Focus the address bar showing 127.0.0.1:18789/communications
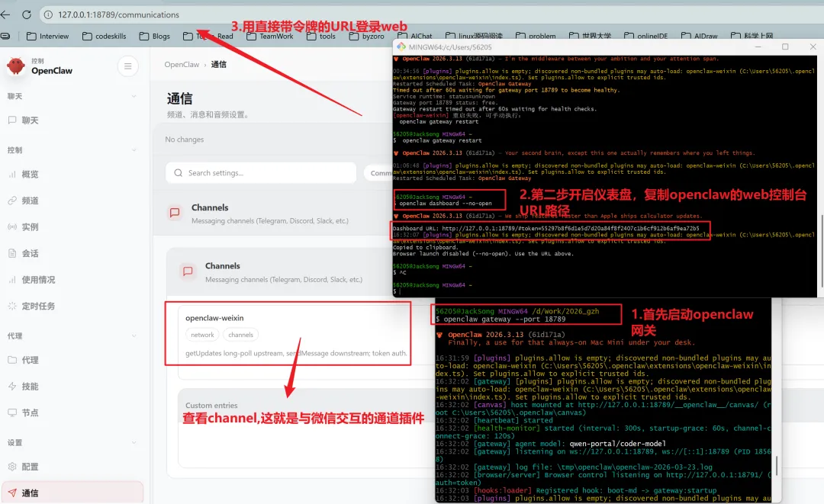This screenshot has height=504, width=824. [x=118, y=14]
